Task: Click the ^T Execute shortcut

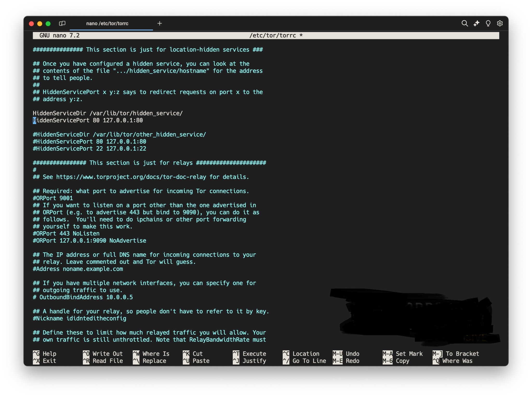Action: 249,354
